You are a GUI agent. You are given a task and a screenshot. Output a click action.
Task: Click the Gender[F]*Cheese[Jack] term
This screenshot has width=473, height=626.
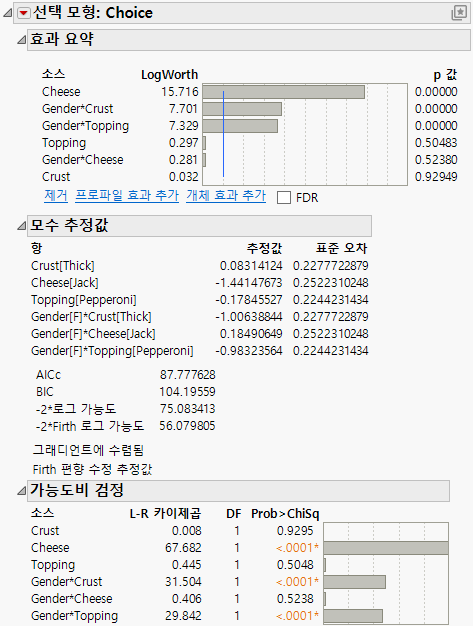[93, 334]
